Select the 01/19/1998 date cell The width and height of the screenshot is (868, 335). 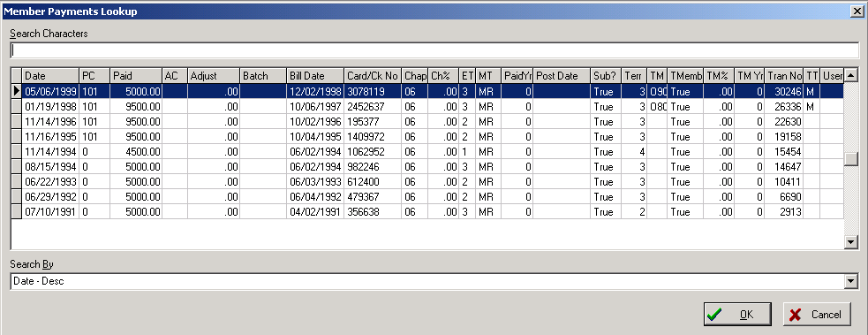coord(50,106)
